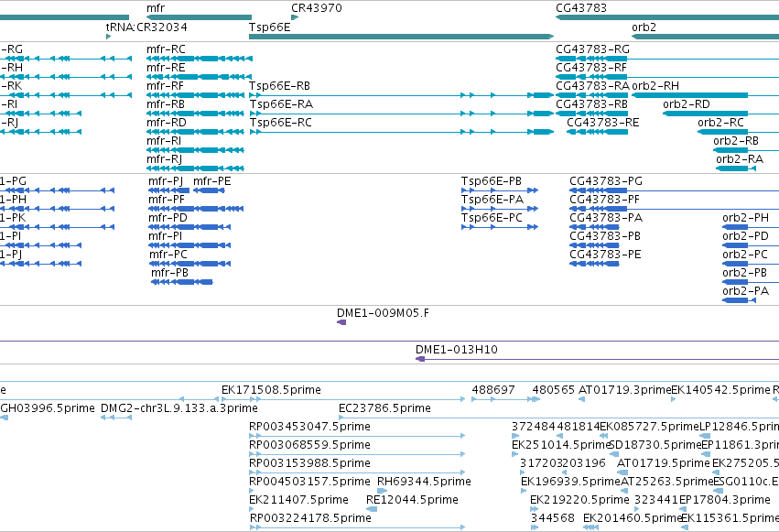Select protein mfr-PI
This screenshot has width=779, height=532.
[x=189, y=245]
